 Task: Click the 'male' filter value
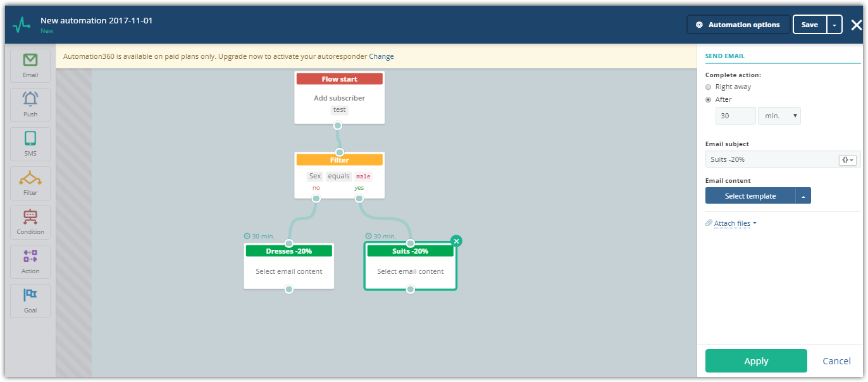[x=363, y=176]
